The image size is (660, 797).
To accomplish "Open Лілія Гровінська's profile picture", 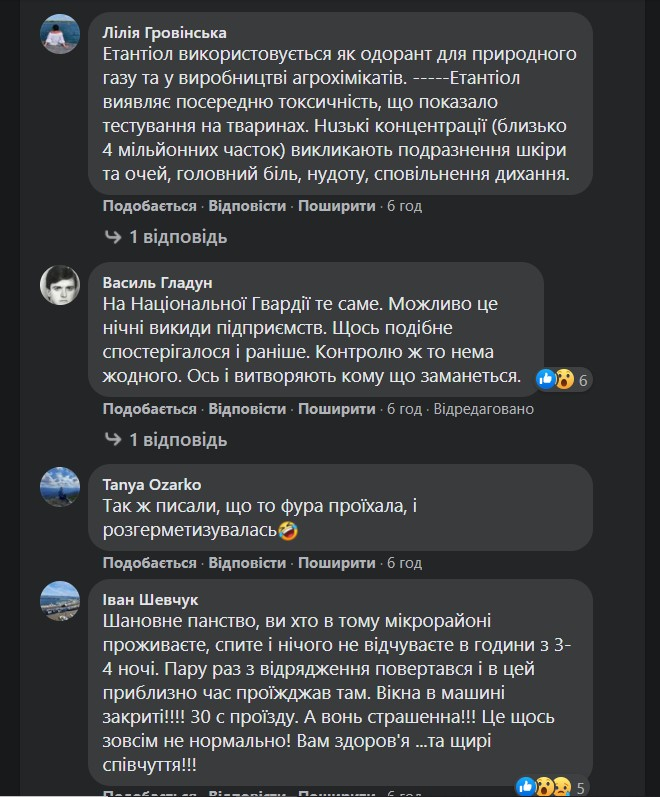I will [60, 36].
